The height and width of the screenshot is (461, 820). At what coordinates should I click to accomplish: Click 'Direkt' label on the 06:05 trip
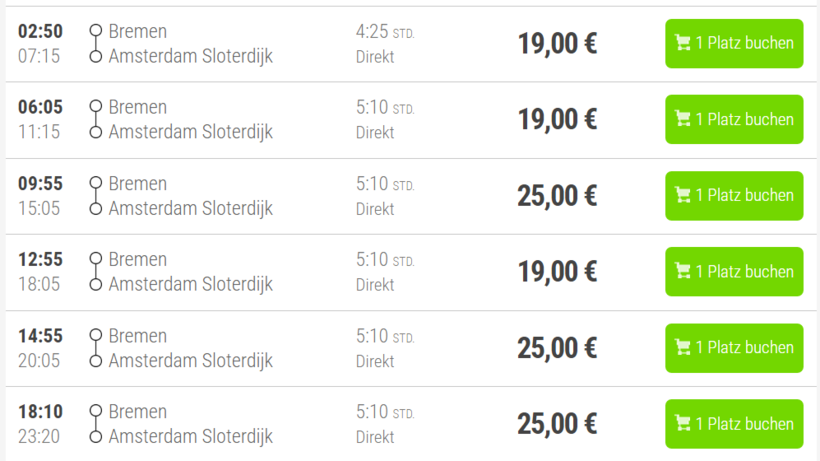click(x=375, y=132)
